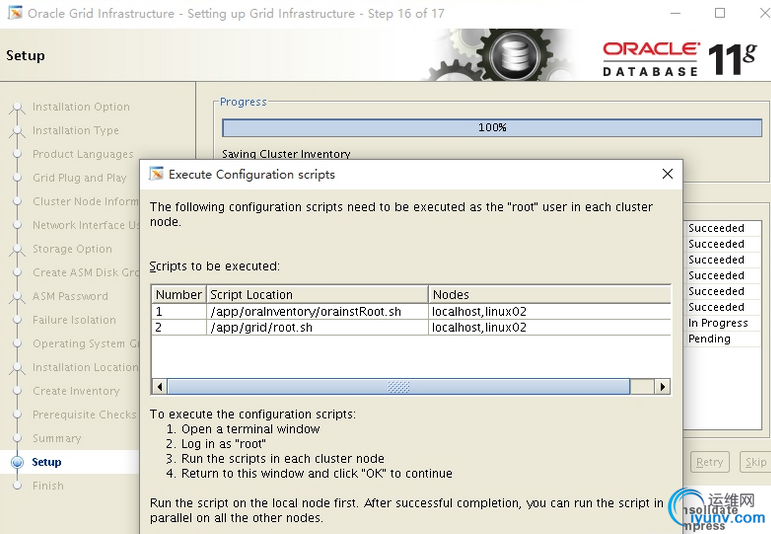Select the current Setup step
This screenshot has height=534, width=771.
coord(47,462)
